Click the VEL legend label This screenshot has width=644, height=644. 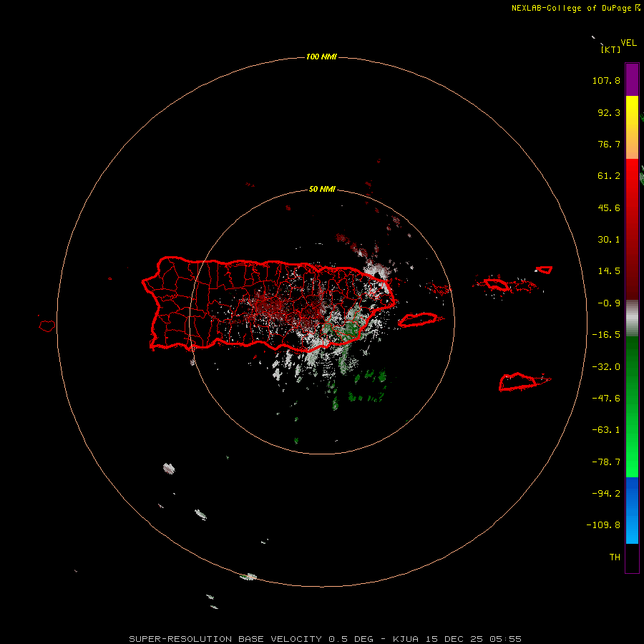[x=628, y=42]
